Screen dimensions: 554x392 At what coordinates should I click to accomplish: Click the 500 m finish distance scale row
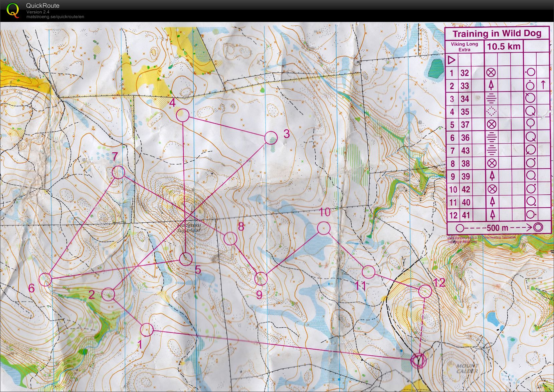point(498,227)
